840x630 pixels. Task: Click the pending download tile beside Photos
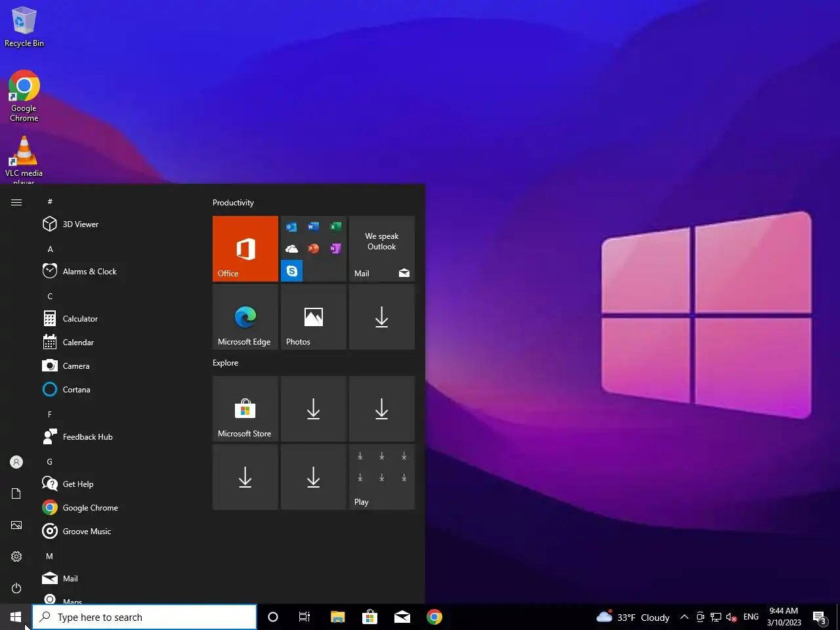(x=382, y=317)
